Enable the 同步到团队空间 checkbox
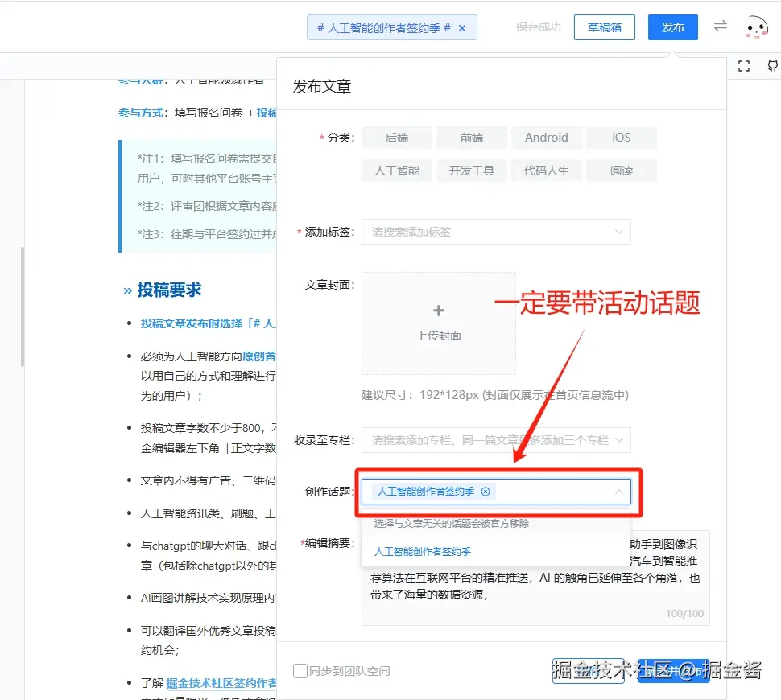The width and height of the screenshot is (781, 700). 300,670
